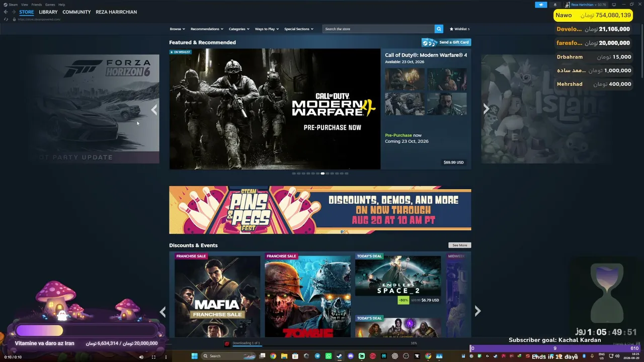Click the Steam icon in the taskbar
Image resolution: width=644 pixels, height=362 pixels.
340,356
